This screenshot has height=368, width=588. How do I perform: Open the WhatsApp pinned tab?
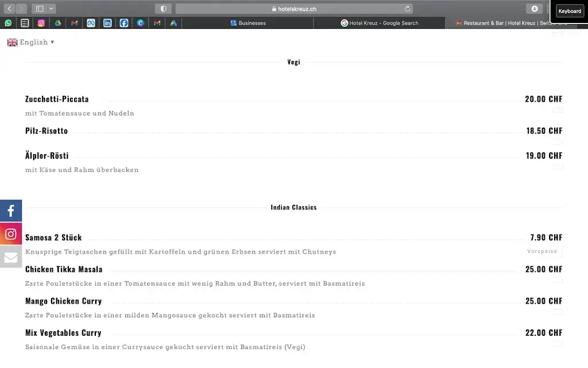coord(8,23)
